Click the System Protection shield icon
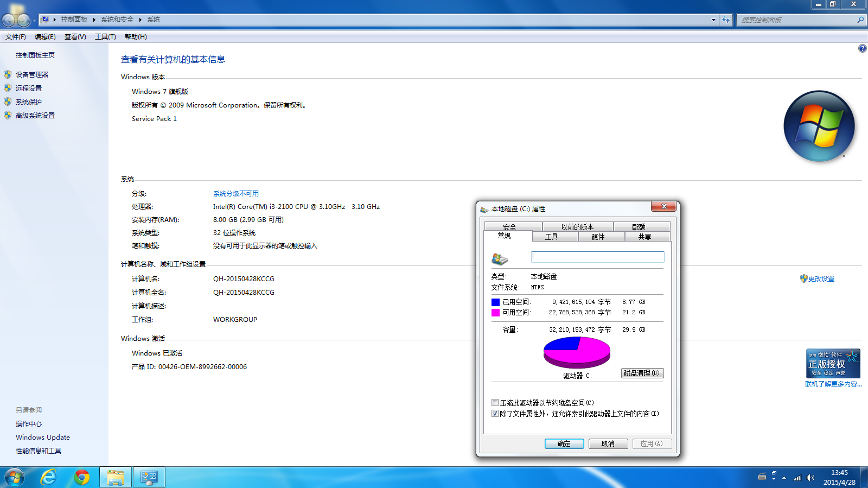This screenshot has width=868, height=488. [x=8, y=102]
